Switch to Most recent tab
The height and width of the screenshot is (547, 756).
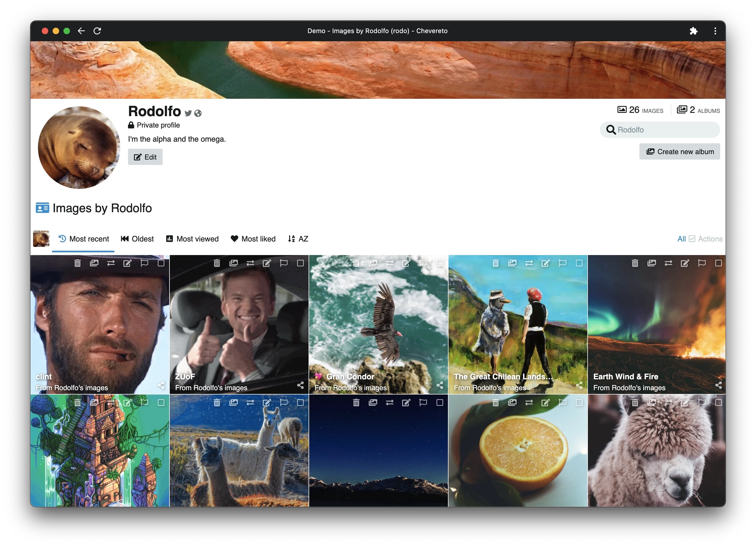[x=83, y=239]
